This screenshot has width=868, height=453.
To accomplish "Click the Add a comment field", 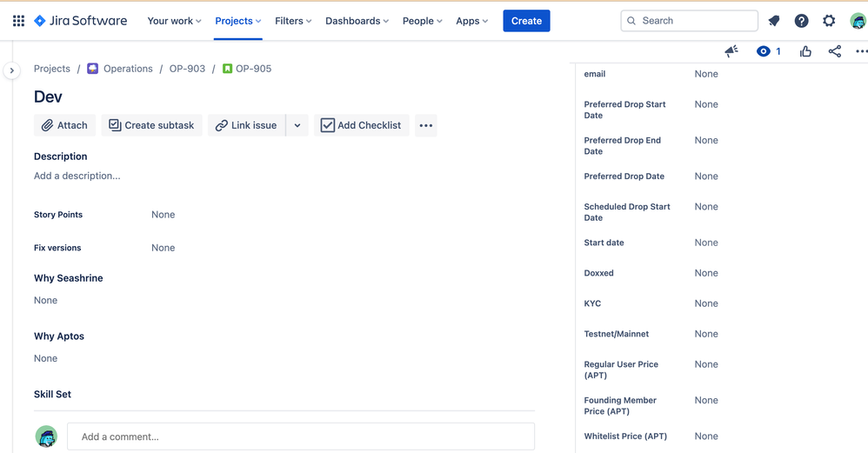I will [301, 437].
